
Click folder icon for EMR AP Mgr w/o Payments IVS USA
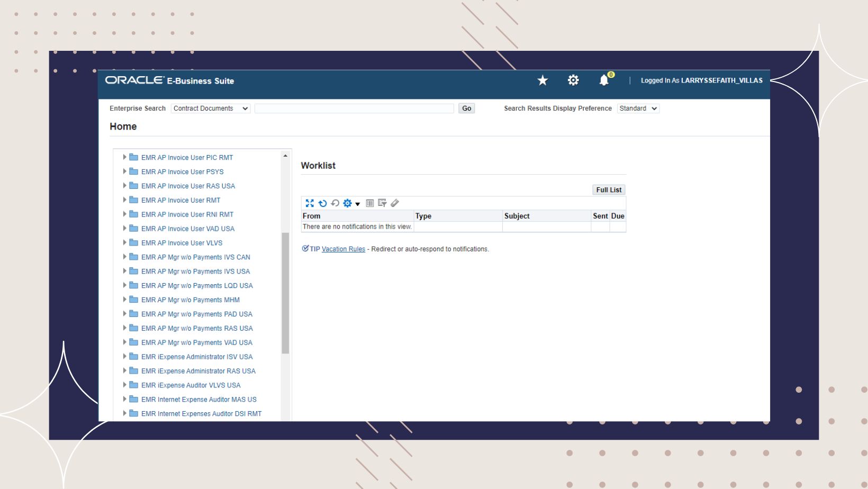pyautogui.click(x=134, y=271)
